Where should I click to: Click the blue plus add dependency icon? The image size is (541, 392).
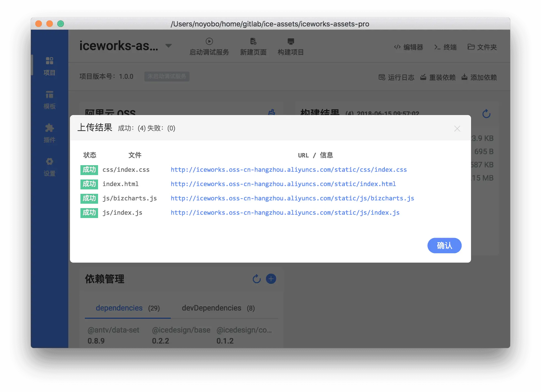pyautogui.click(x=271, y=279)
